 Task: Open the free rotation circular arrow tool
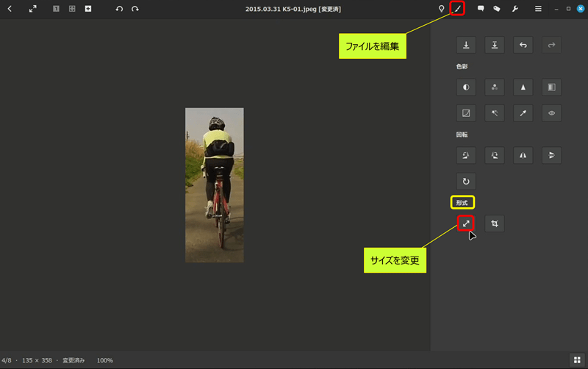(466, 182)
